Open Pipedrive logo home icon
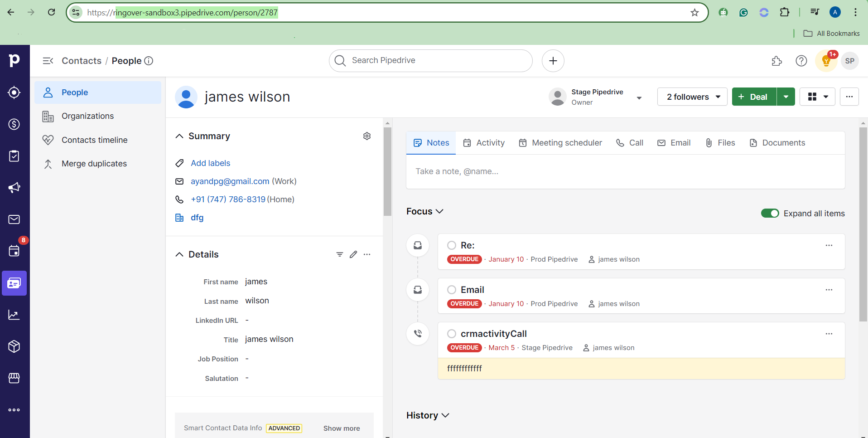This screenshot has width=868, height=438. 14,60
